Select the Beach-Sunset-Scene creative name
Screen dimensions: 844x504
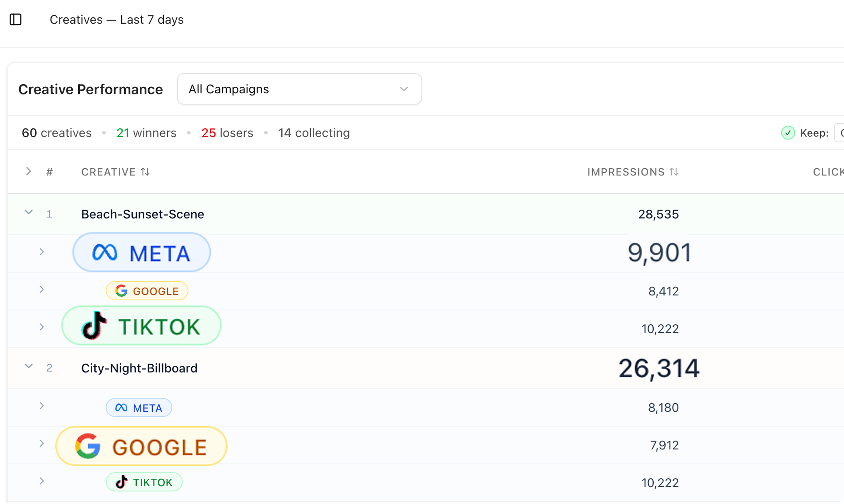point(143,214)
